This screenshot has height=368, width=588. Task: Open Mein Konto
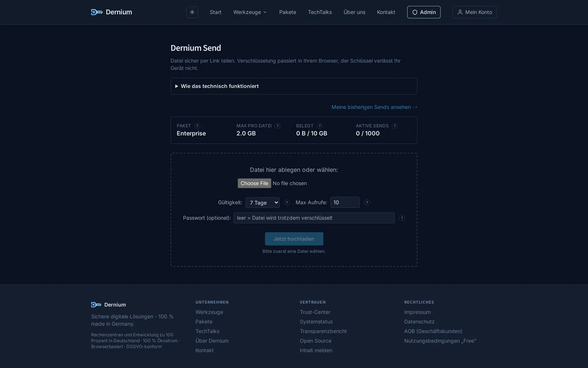pos(474,12)
